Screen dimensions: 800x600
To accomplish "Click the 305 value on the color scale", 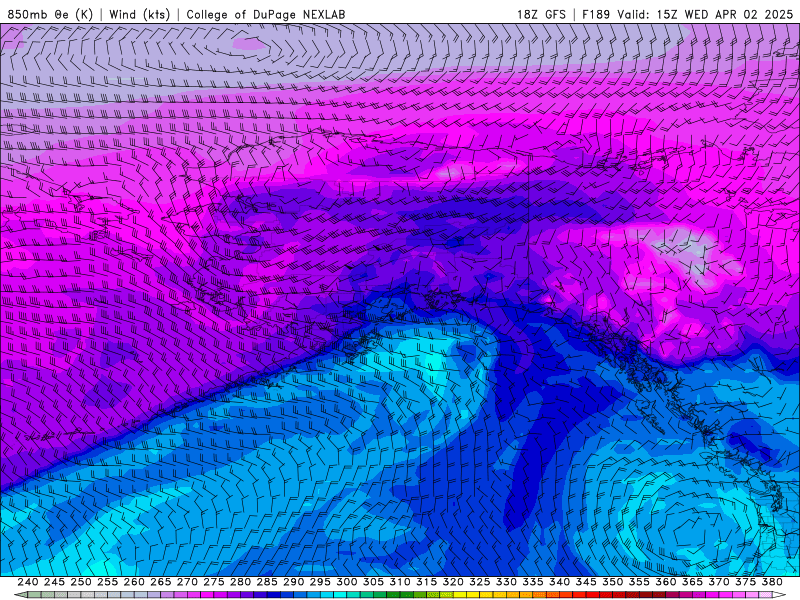I will coord(373,582).
